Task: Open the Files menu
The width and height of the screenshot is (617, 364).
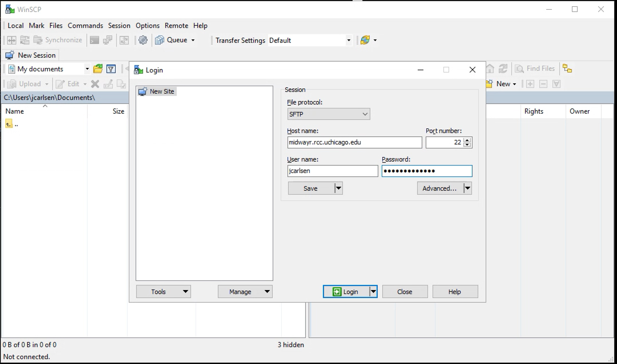Action: pyautogui.click(x=56, y=26)
